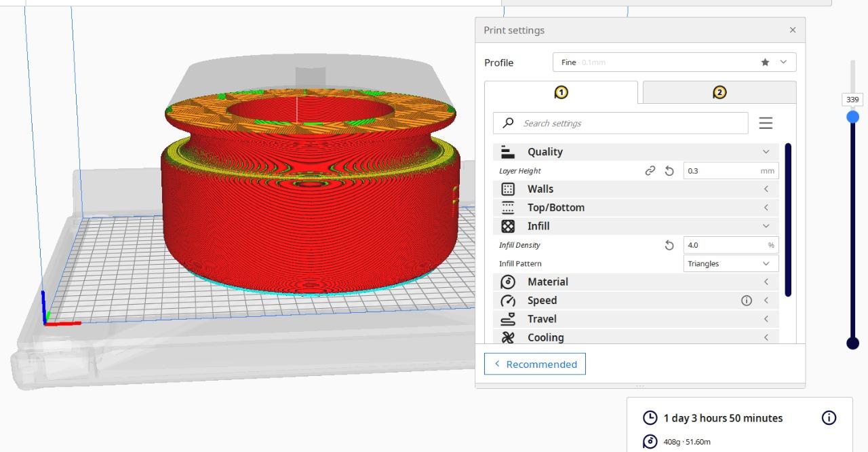Switch to extruder 2 tab
868x452 pixels.
pyautogui.click(x=719, y=92)
